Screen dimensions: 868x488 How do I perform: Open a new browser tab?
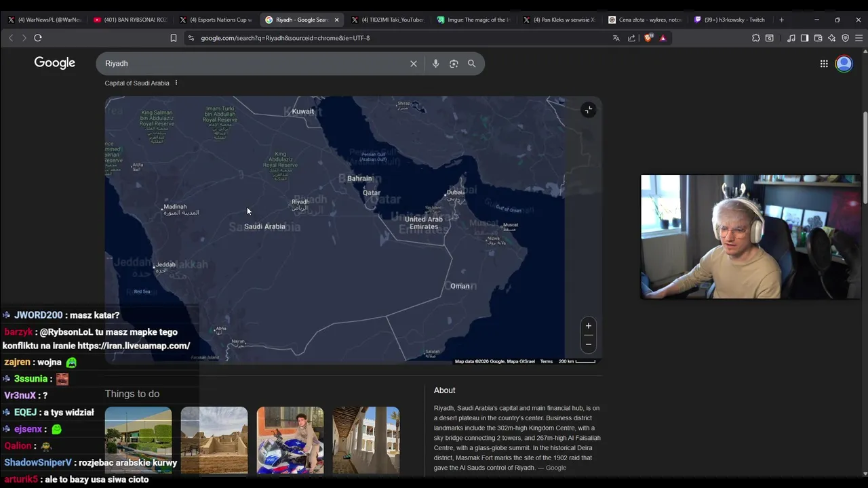781,20
